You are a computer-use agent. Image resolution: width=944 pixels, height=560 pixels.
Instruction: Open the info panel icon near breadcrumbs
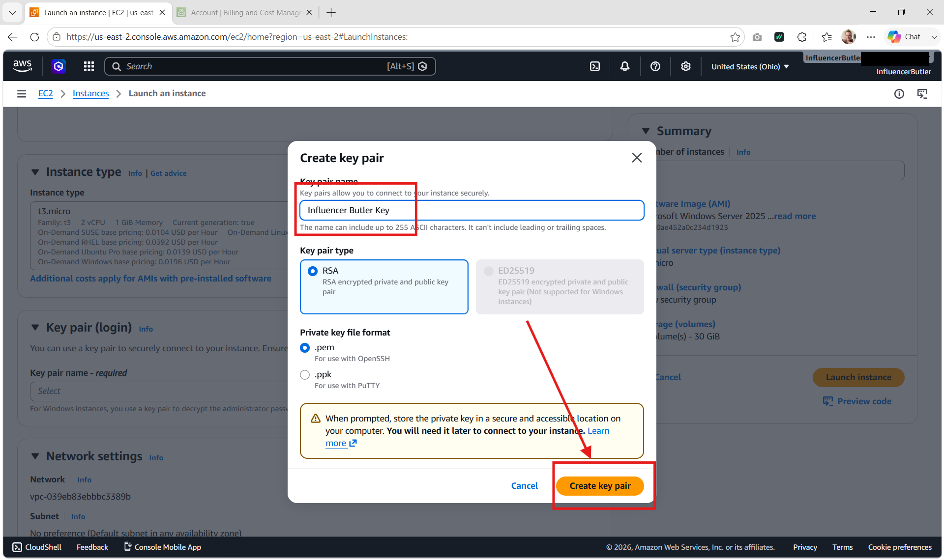899,94
